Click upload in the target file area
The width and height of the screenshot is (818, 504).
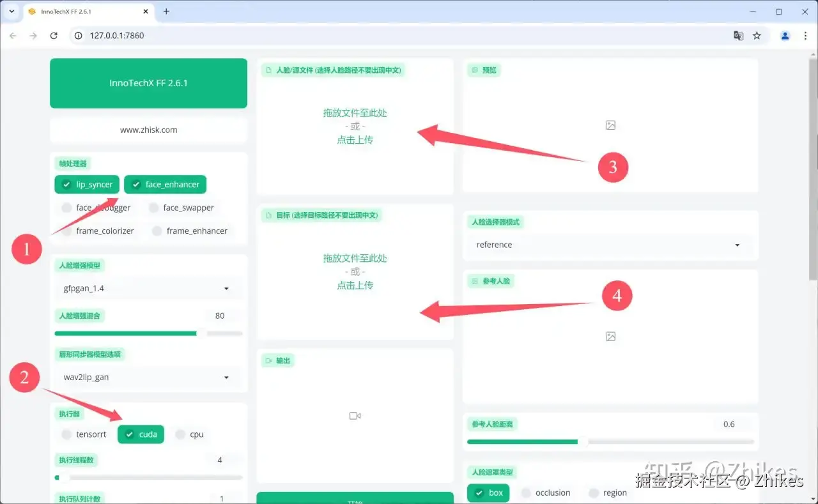(355, 286)
